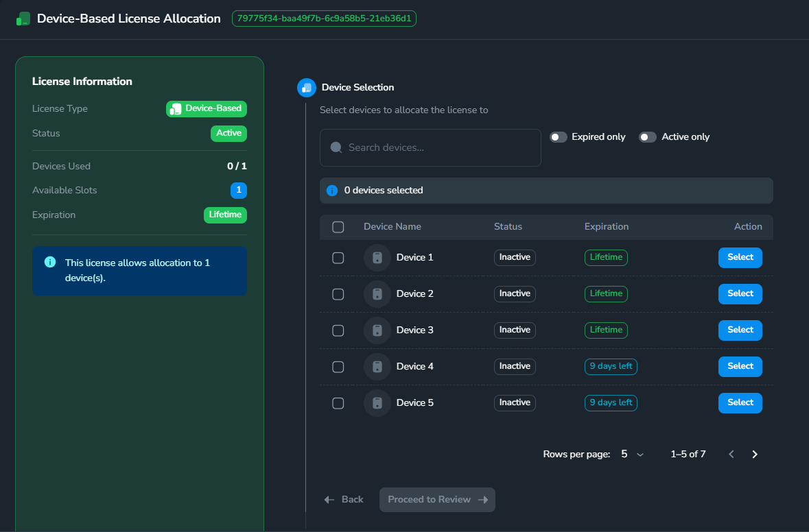Click Device 3 phone icon
The width and height of the screenshot is (809, 532).
pyautogui.click(x=377, y=330)
